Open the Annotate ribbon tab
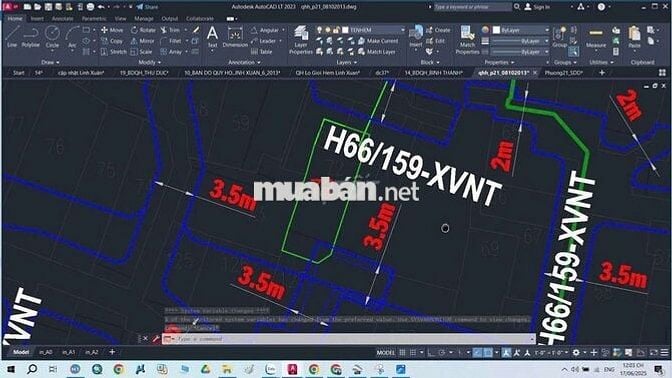672x378 pixels. 62,19
